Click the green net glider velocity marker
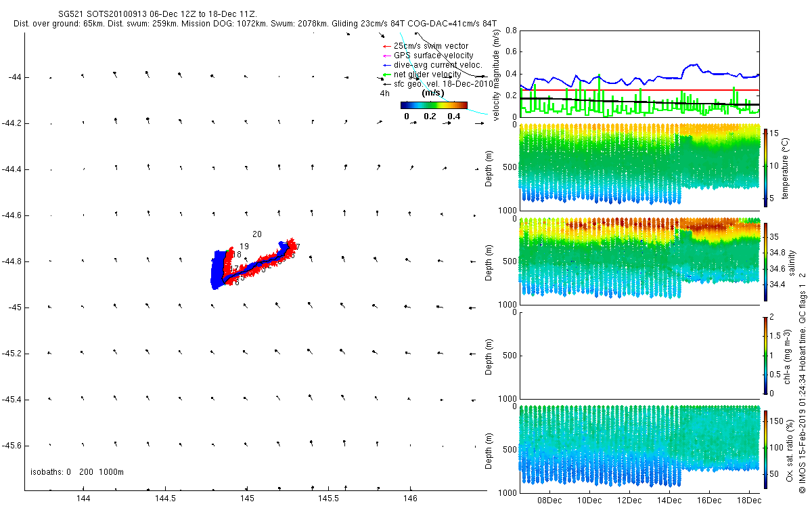This screenshot has width=812, height=508. 386,75
